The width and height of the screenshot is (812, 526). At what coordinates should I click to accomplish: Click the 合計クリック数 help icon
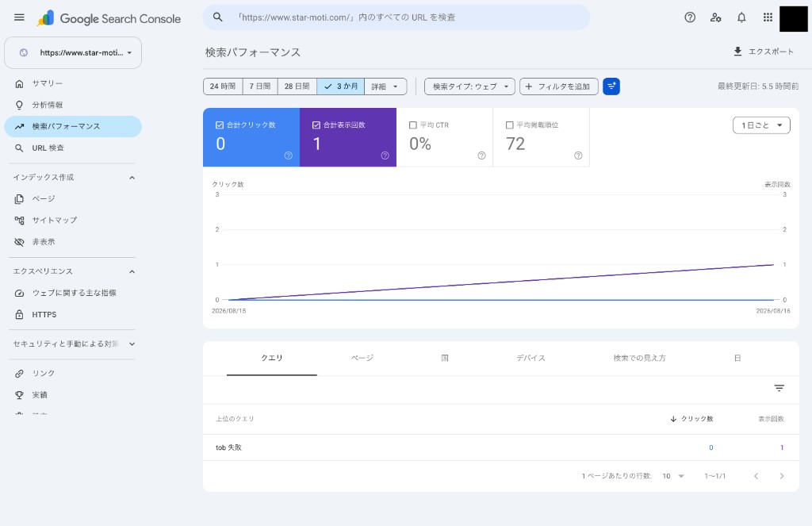tap(289, 155)
